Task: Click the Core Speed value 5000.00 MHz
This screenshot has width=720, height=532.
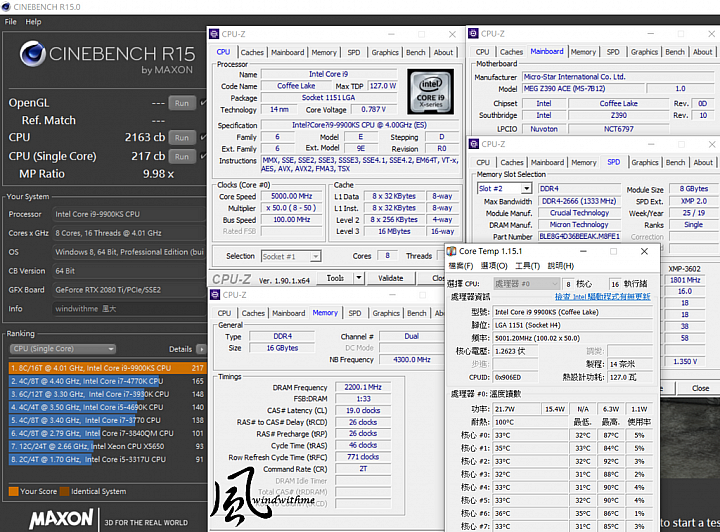Action: click(291, 196)
